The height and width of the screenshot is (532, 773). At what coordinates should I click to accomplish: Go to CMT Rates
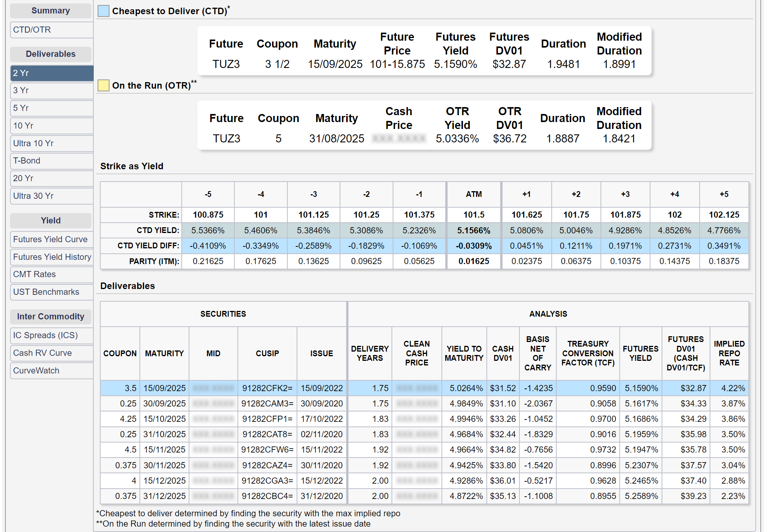[51, 274]
